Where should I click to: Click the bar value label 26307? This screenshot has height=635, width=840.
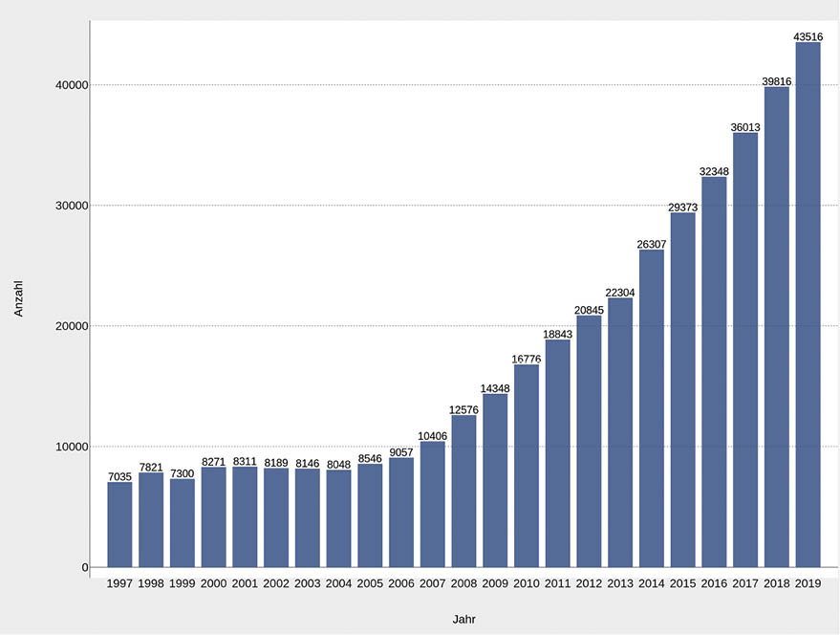point(652,244)
